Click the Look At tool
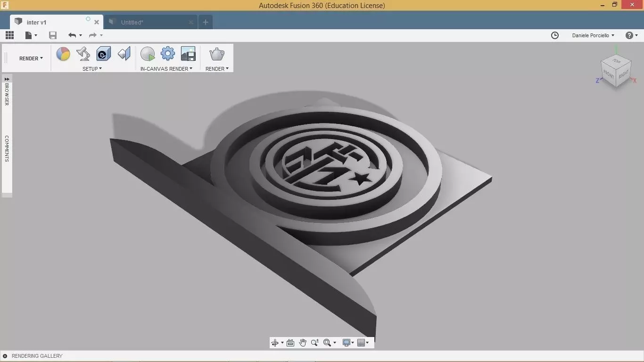The height and width of the screenshot is (362, 644). (x=290, y=343)
